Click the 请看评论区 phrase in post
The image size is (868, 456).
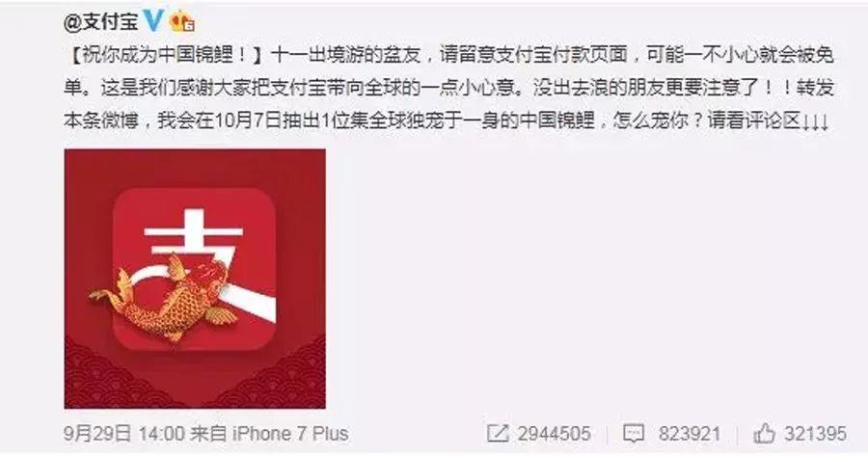point(754,121)
